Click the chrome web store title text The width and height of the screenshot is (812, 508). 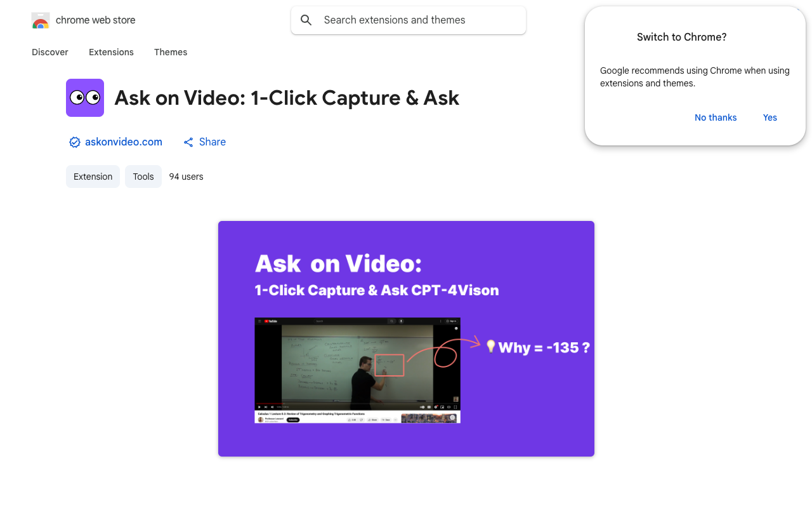click(x=96, y=20)
